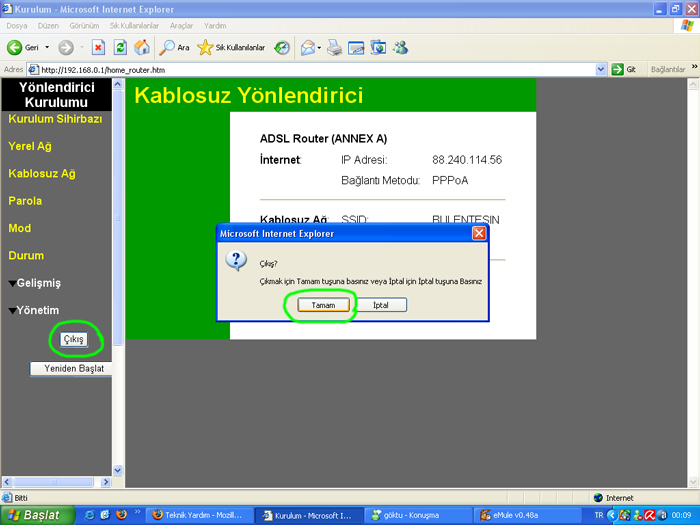Refresh the page with the toolbar icon
700x525 pixels.
click(120, 47)
